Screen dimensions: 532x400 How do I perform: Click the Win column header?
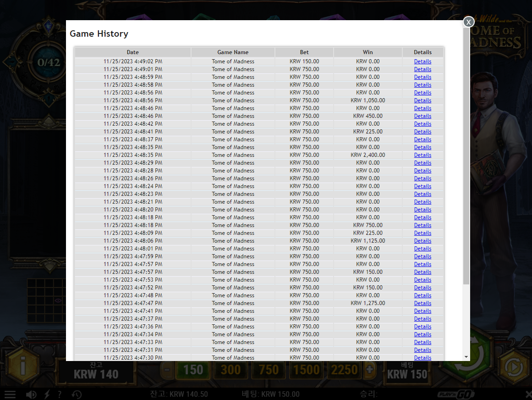(368, 52)
